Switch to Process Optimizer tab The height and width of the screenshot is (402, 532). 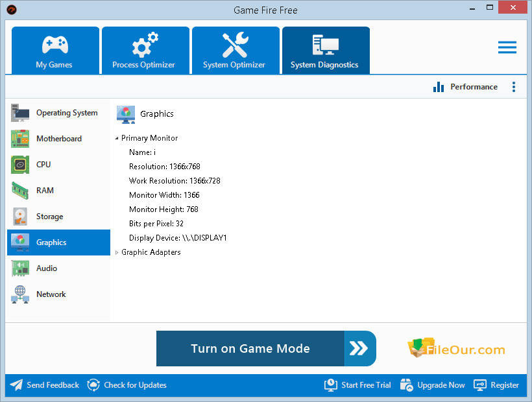tap(145, 50)
